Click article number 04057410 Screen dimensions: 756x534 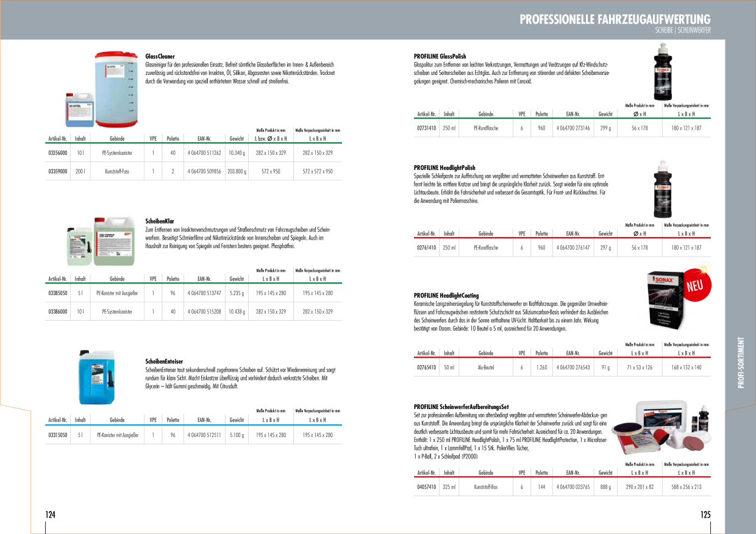pyautogui.click(x=426, y=487)
